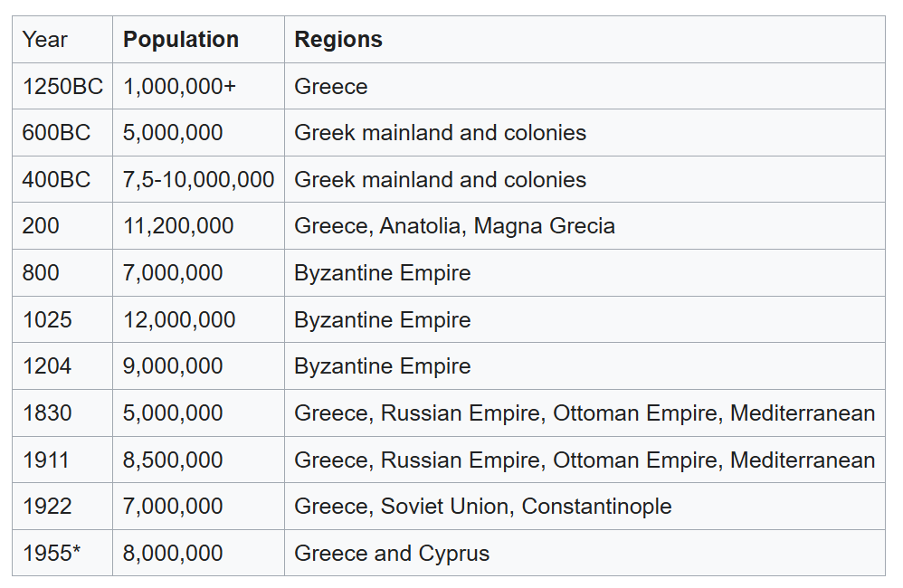Click the Regions column header
903x588 pixels.
click(x=338, y=40)
